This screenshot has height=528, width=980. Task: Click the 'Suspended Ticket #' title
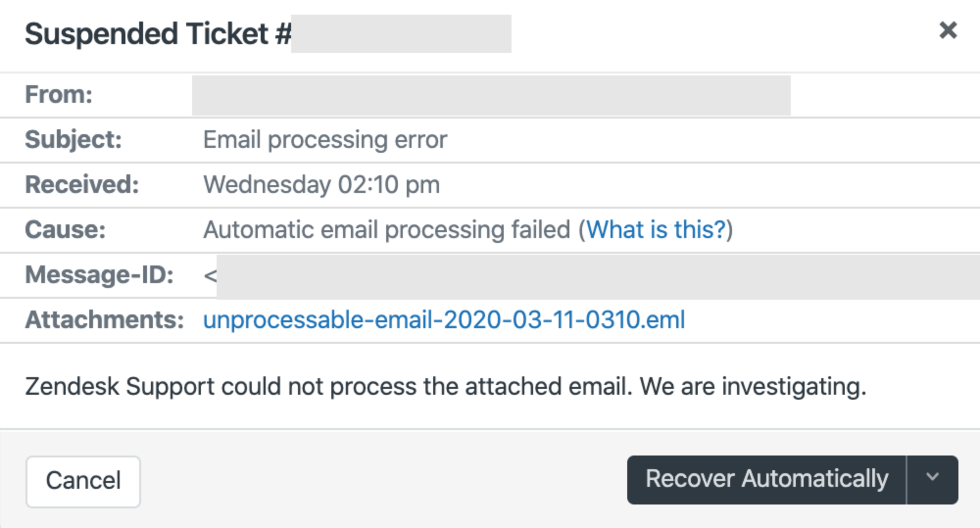click(x=158, y=34)
